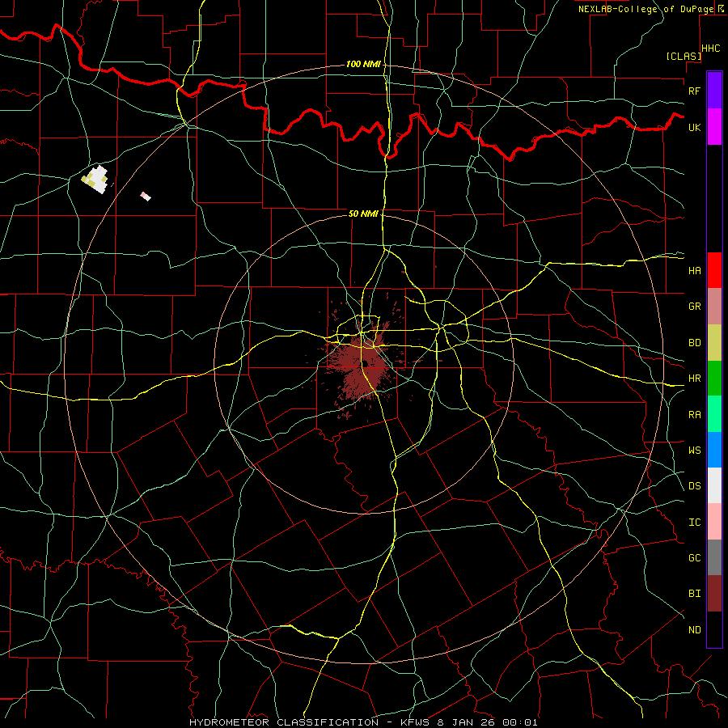Click the IC legend label
728x728 pixels.
(694, 523)
